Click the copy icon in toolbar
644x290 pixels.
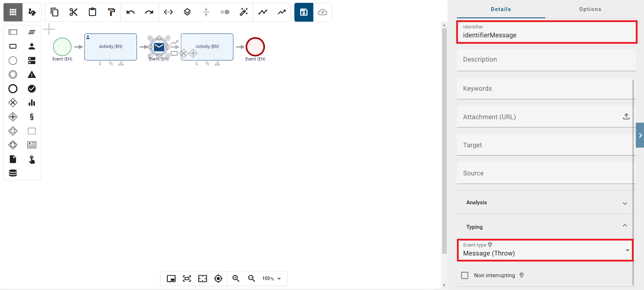55,12
